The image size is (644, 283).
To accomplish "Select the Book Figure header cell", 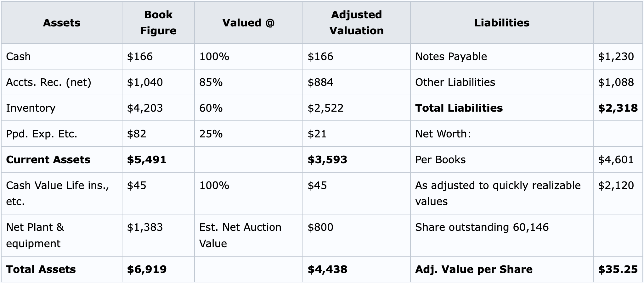I will click(158, 23).
